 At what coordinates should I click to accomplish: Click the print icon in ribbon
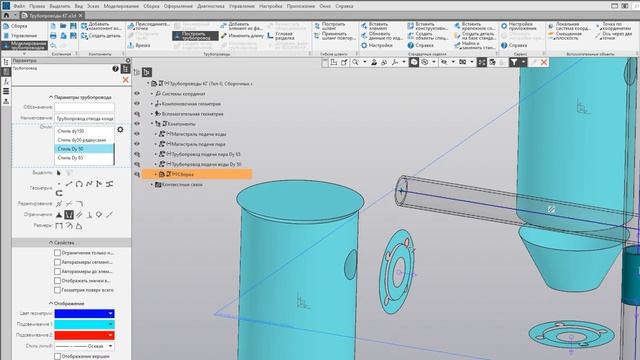point(53,36)
